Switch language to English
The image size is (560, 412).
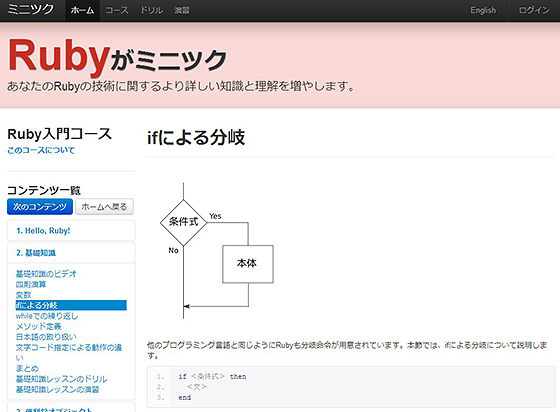pos(483,10)
